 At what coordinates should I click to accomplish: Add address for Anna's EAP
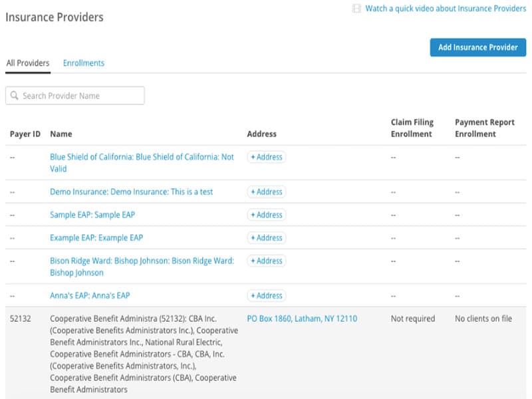[266, 296]
